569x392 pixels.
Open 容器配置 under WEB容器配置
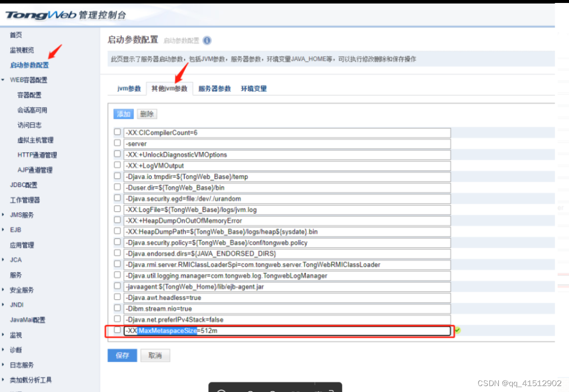point(30,95)
